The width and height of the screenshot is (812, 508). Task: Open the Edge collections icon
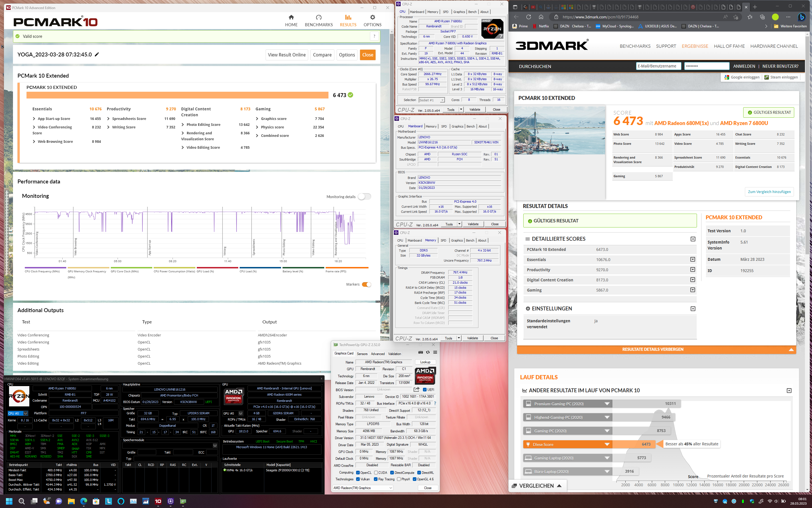click(x=762, y=17)
